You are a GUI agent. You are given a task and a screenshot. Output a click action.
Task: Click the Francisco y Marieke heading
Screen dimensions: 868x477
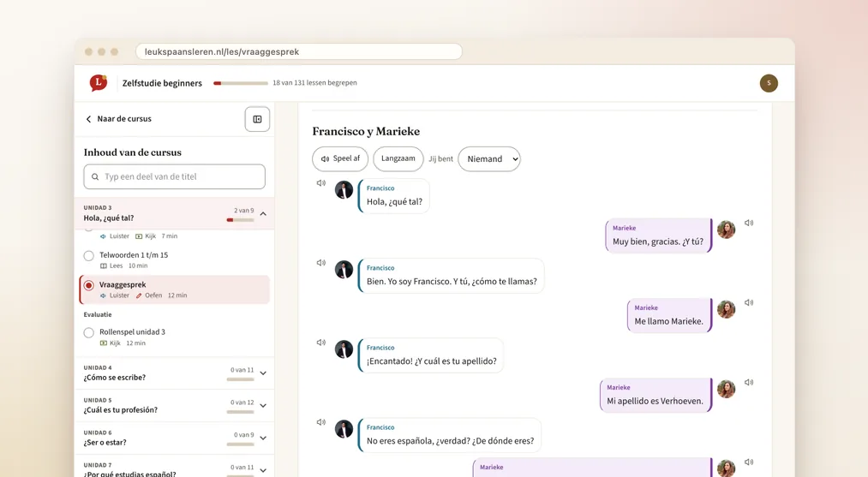click(x=366, y=132)
